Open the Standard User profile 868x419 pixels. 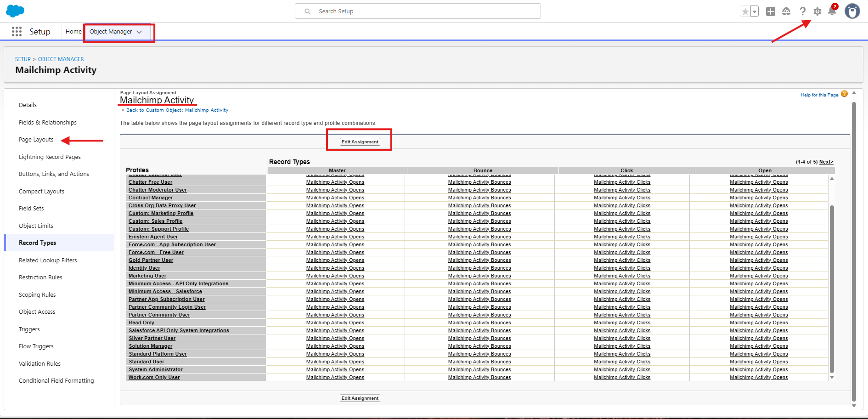(147, 362)
